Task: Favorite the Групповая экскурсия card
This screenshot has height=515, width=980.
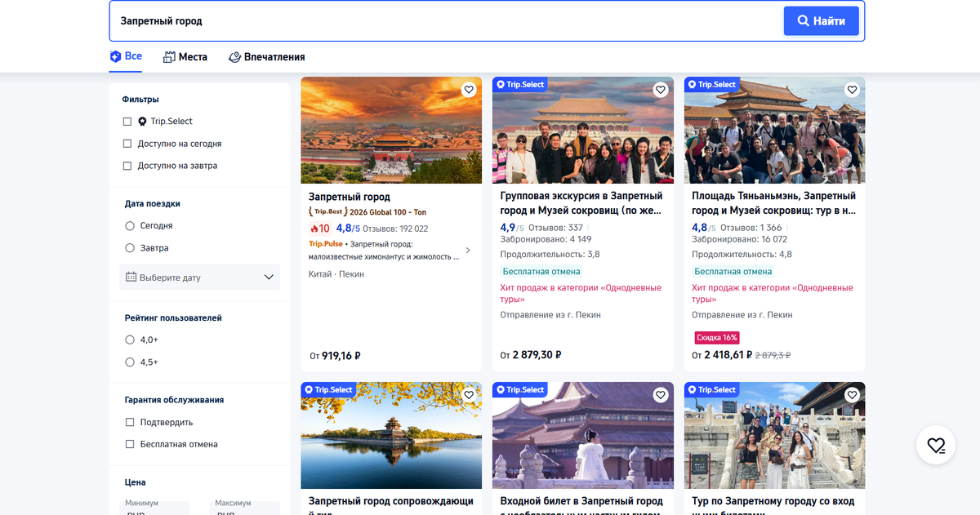Action: (661, 90)
